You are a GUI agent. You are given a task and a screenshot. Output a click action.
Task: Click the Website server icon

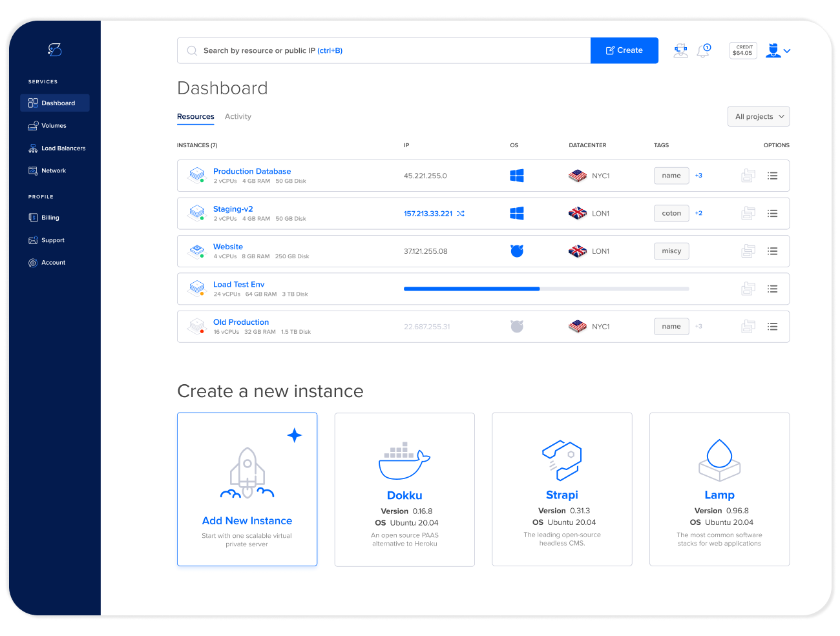[x=196, y=251]
